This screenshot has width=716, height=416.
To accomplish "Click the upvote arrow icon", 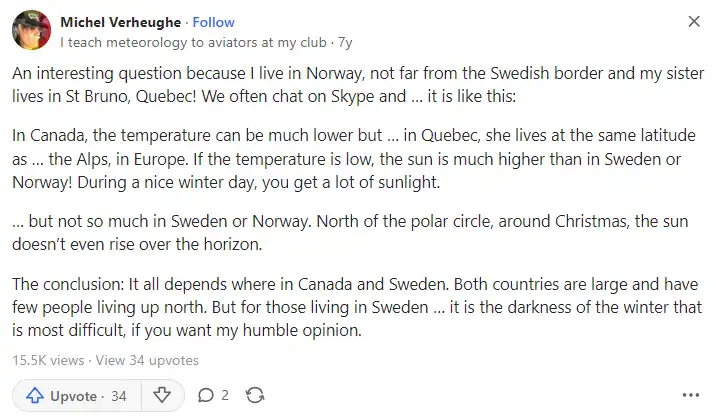I will pos(35,395).
